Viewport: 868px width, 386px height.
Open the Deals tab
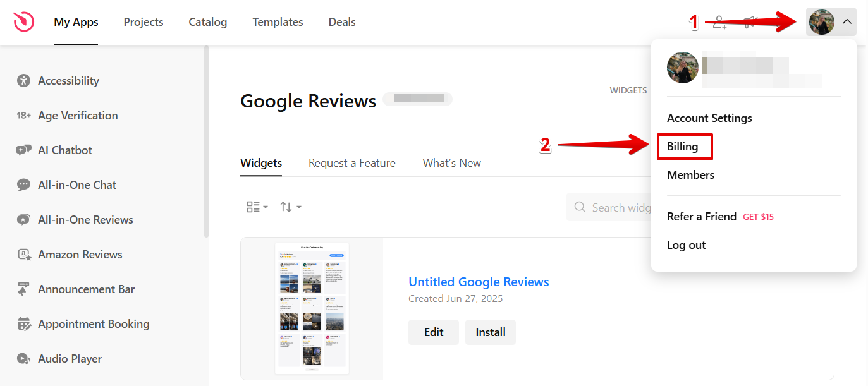point(342,22)
